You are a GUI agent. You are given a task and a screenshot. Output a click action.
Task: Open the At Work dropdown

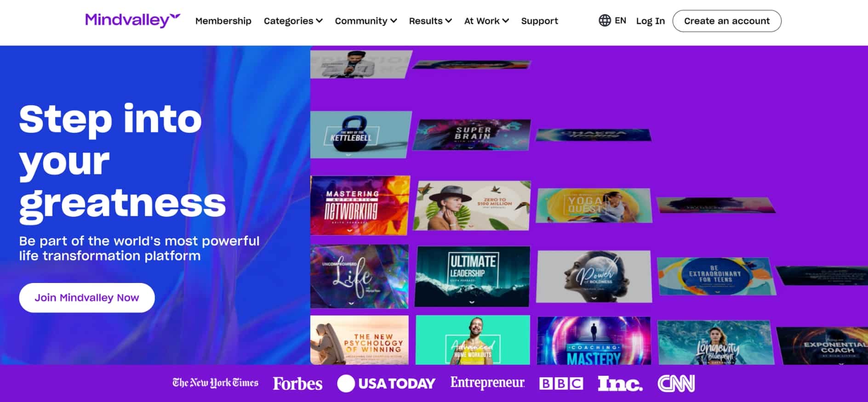point(486,21)
